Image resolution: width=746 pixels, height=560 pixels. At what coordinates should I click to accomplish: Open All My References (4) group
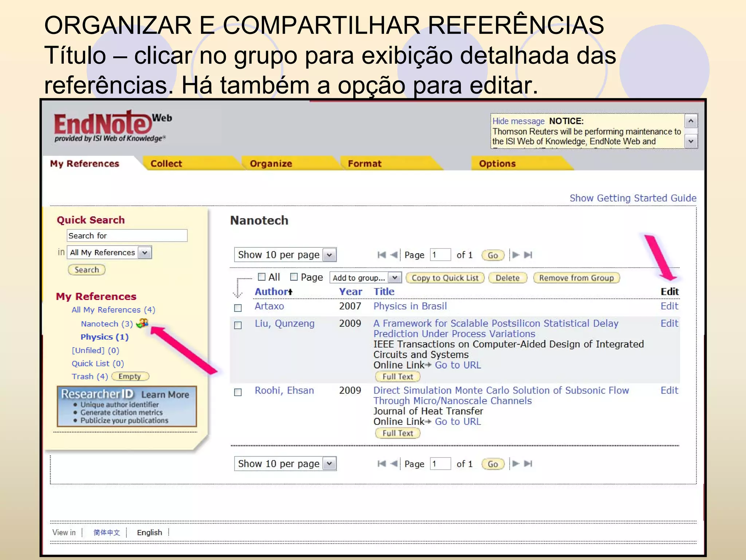coord(113,310)
